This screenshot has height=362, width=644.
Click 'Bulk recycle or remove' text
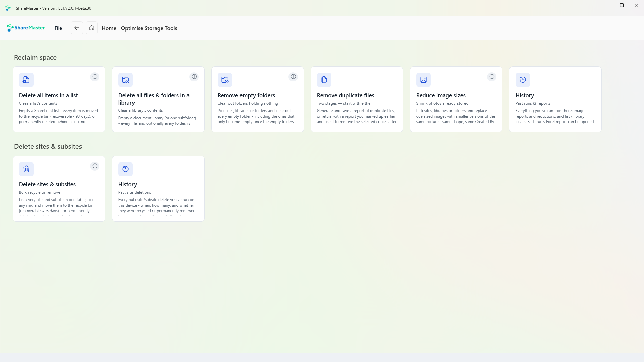tap(40, 192)
